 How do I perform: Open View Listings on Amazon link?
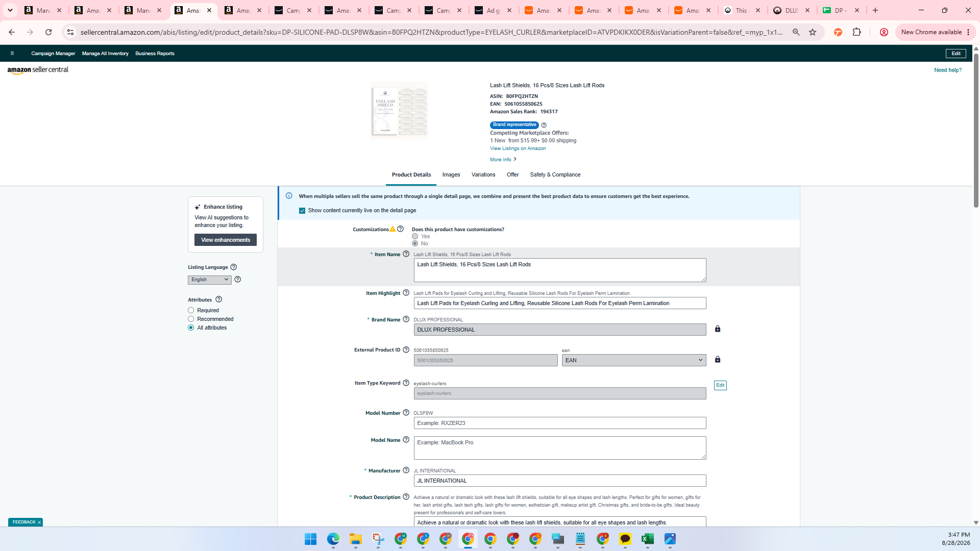pyautogui.click(x=518, y=148)
